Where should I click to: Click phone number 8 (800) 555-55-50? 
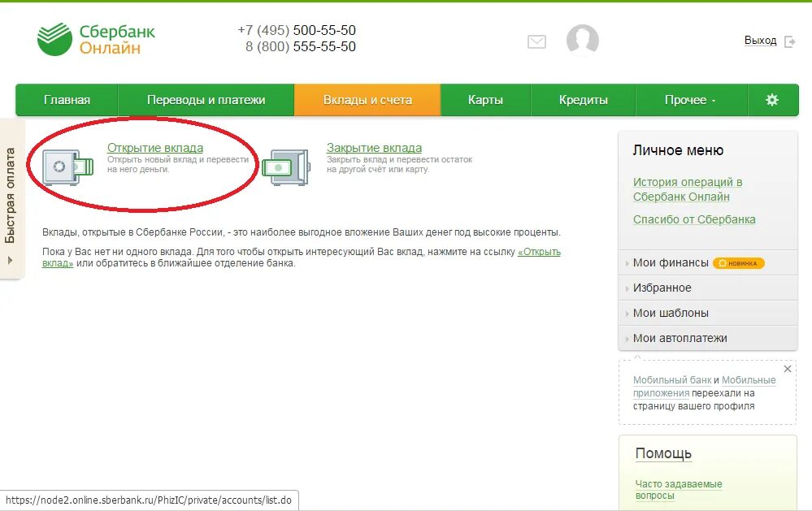tap(301, 46)
